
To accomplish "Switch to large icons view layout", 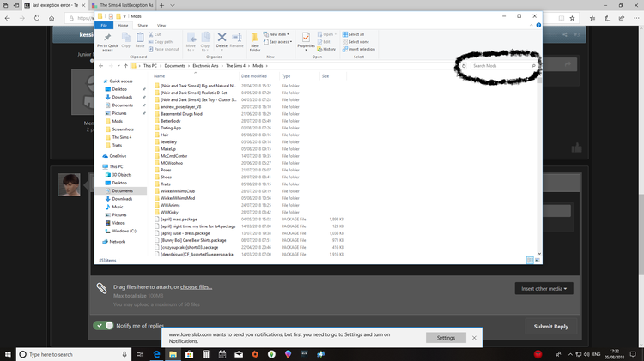I will click(538, 260).
